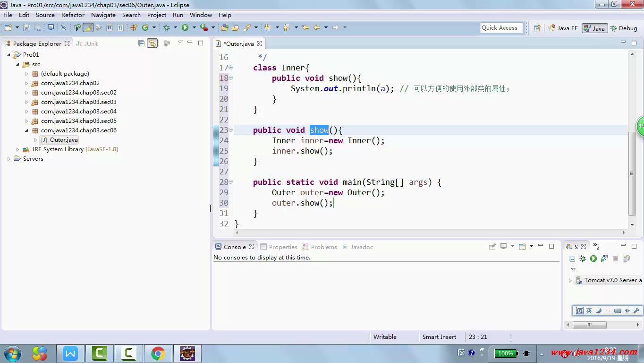Switch to the Javadoc tab
This screenshot has width=644, height=363.
click(x=357, y=247)
